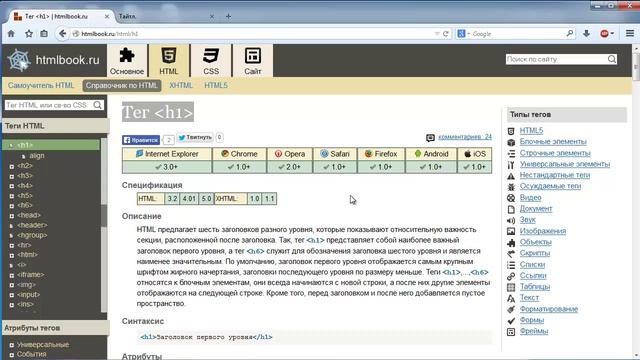Click the warning triangle icon for Нестандартные теги
Viewport: 640px width, 360px height.
coord(511,176)
